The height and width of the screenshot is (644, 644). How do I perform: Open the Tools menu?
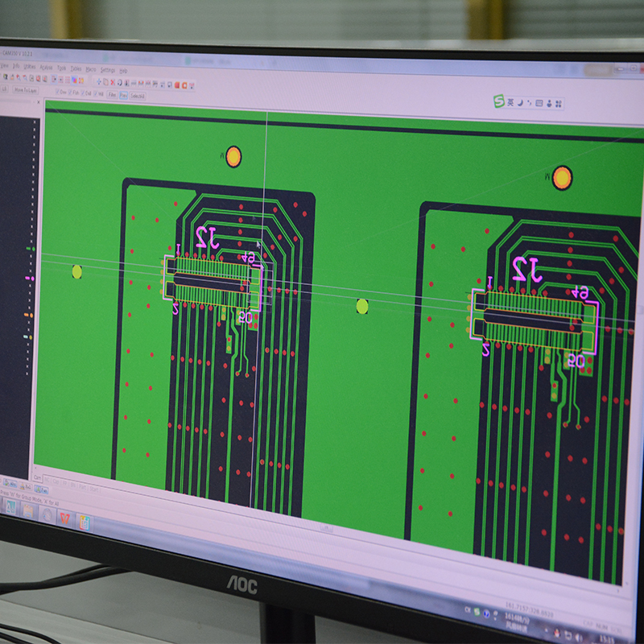62,68
